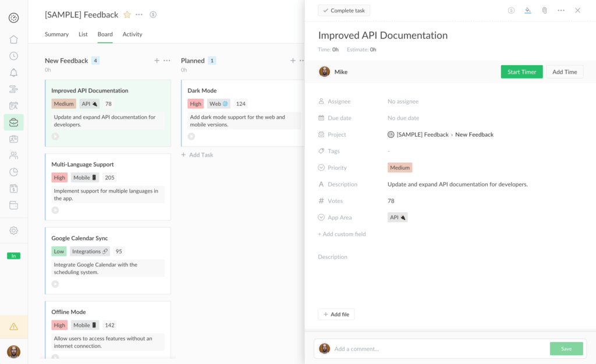Open Settings from the gear icon

point(14,230)
